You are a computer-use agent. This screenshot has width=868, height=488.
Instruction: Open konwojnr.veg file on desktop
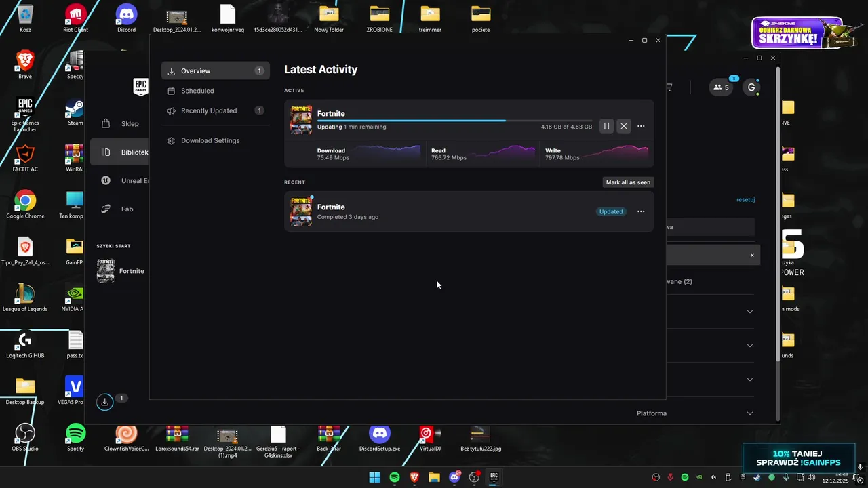click(x=228, y=18)
